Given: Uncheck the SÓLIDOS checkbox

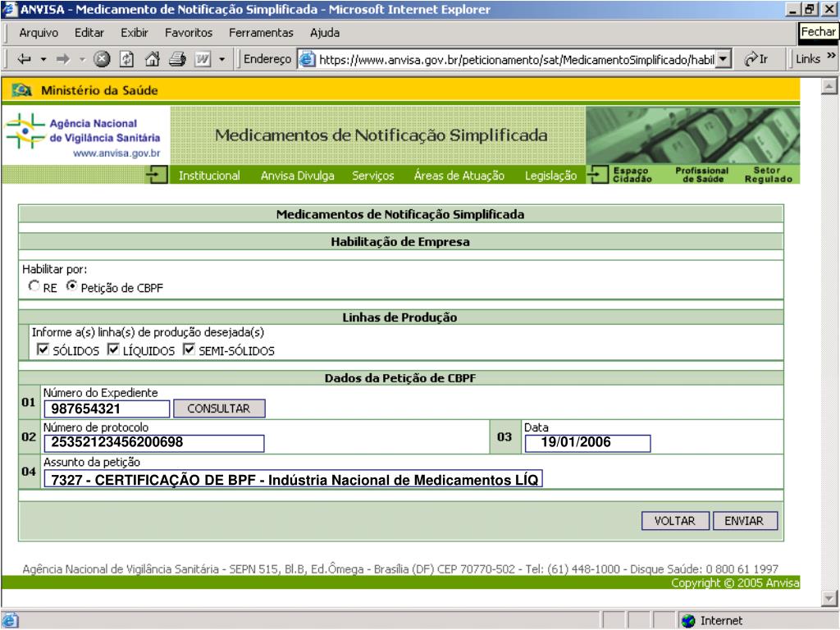Looking at the screenshot, I should coord(43,349).
